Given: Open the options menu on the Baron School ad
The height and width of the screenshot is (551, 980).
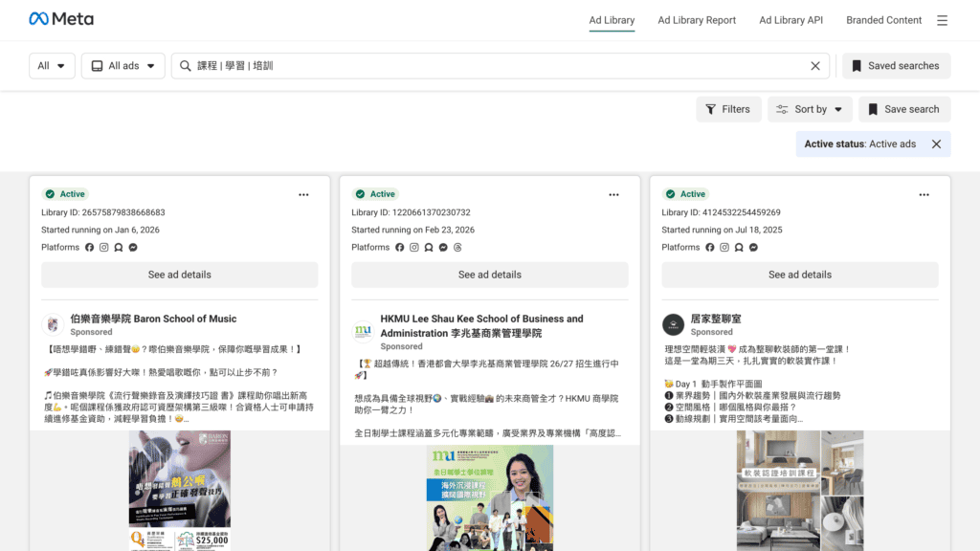Looking at the screenshot, I should click(303, 194).
